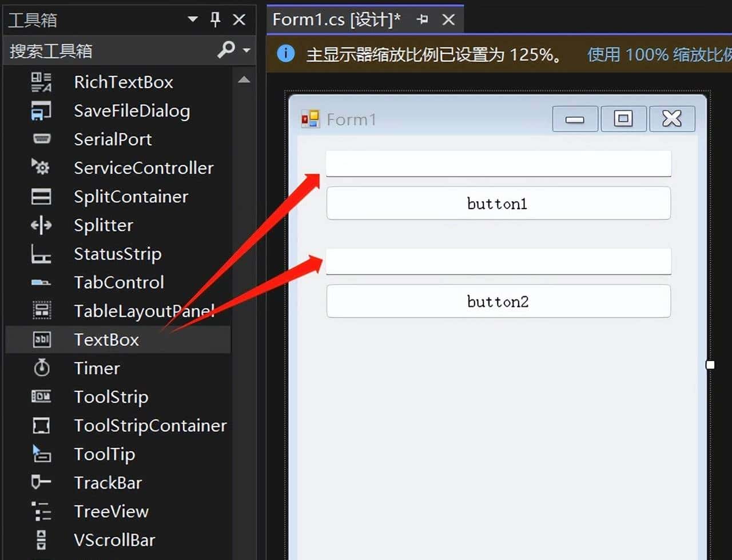Viewport: 732px width, 560px height.
Task: Pin the toolbox panel with pushpin
Action: point(216,20)
